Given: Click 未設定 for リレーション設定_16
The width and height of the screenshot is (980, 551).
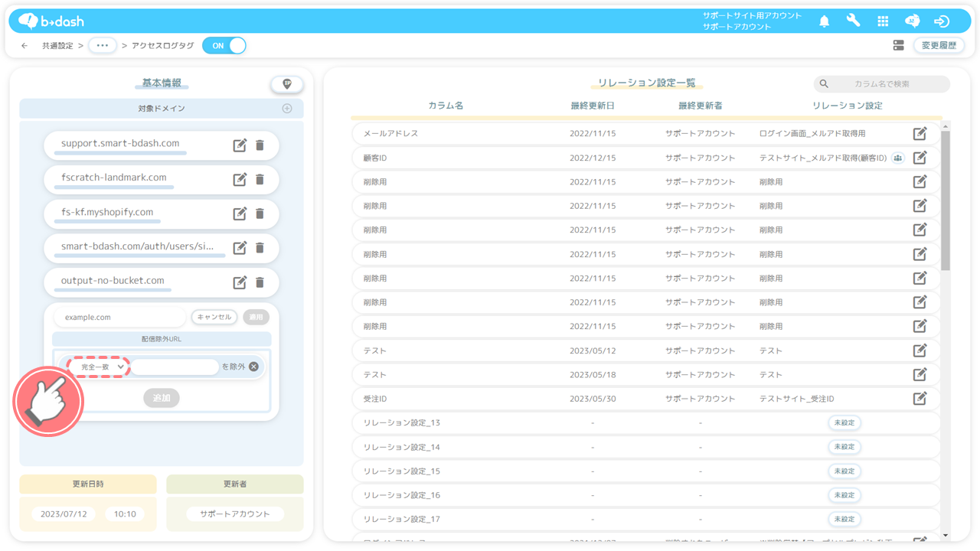Looking at the screenshot, I should click(x=844, y=495).
